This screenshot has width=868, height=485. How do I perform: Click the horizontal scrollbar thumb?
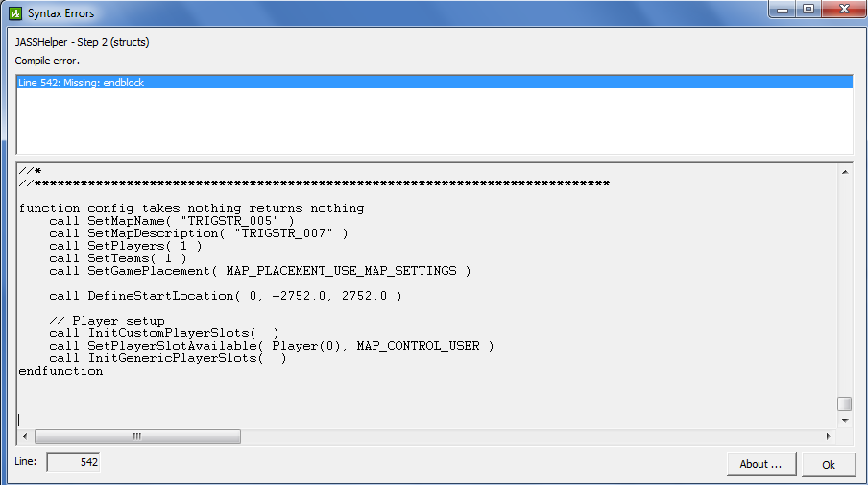pos(138,436)
